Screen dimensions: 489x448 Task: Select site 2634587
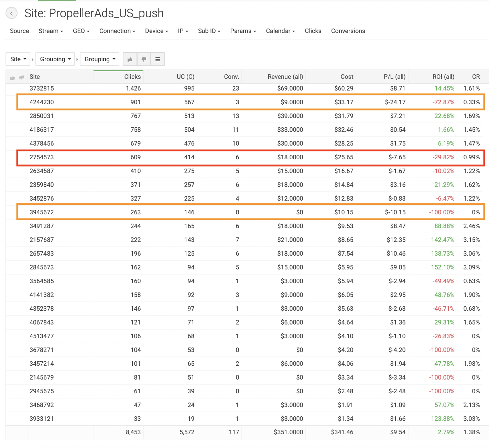(x=42, y=171)
